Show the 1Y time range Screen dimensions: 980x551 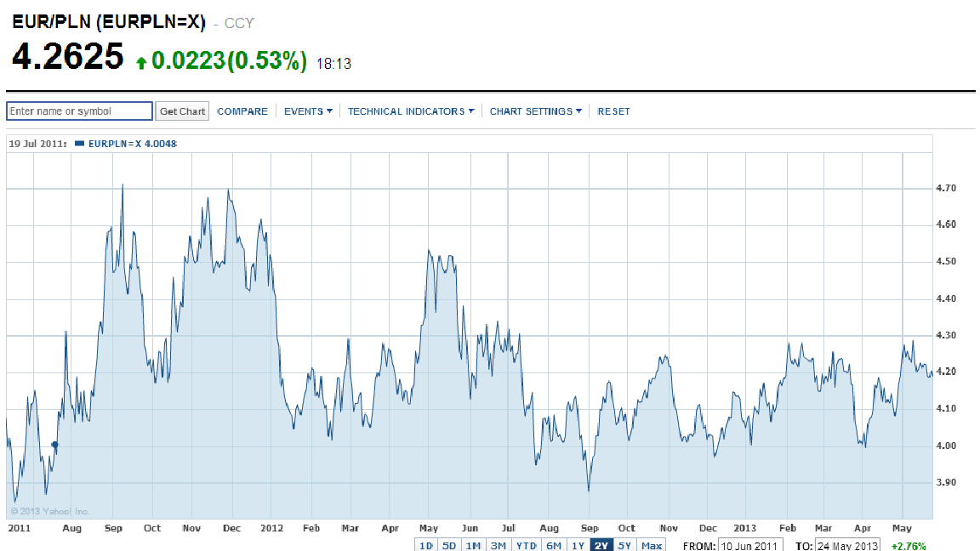[578, 545]
